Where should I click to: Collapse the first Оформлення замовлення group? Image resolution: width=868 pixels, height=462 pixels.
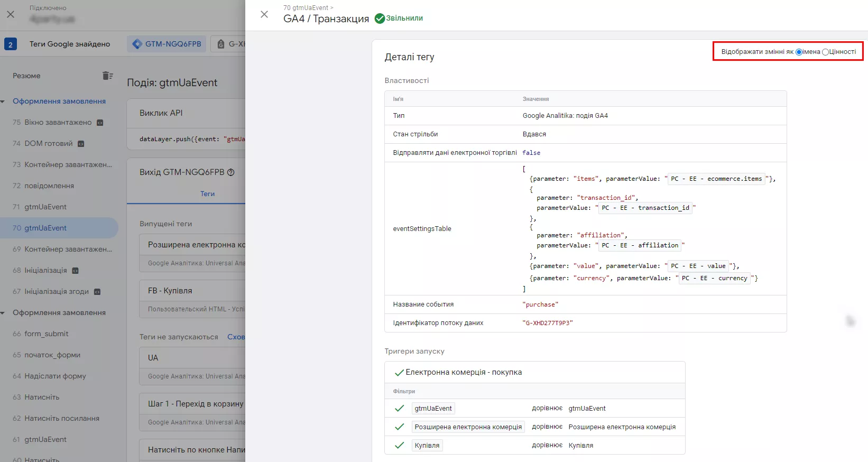[3, 101]
